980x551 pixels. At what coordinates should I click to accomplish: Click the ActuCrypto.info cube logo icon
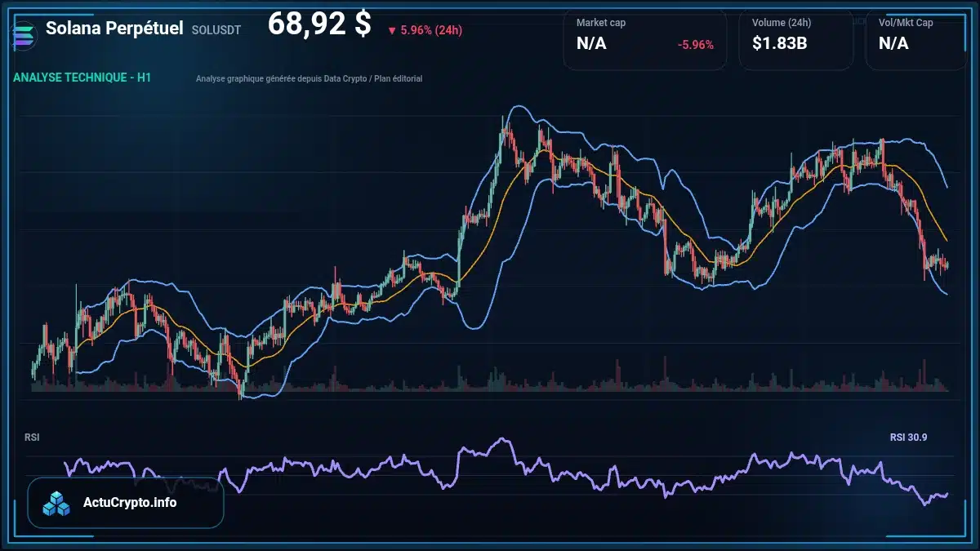(57, 504)
